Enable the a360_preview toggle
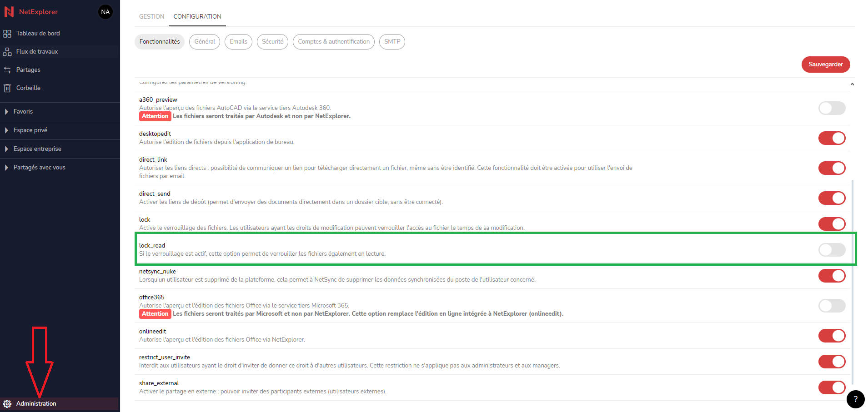 (832, 108)
